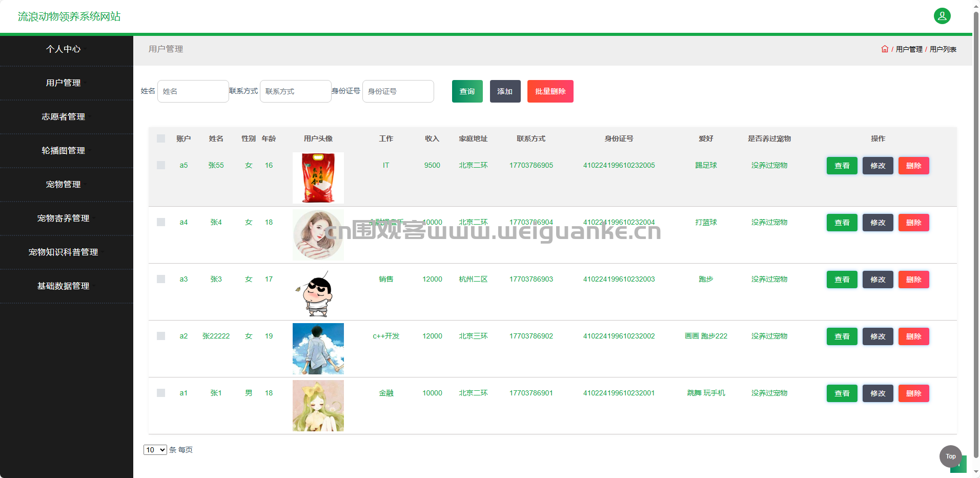The width and height of the screenshot is (980, 478).
Task: Delete user 张3 row
Action: [914, 280]
